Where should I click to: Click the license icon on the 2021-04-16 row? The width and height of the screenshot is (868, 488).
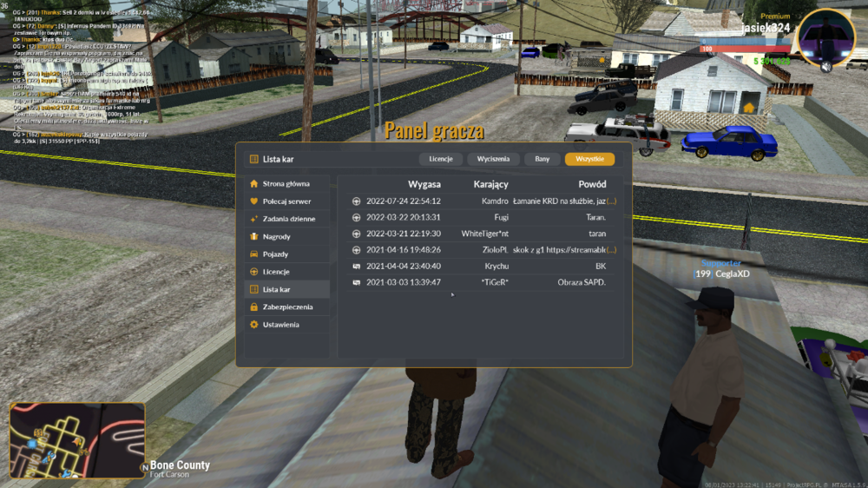(x=357, y=250)
